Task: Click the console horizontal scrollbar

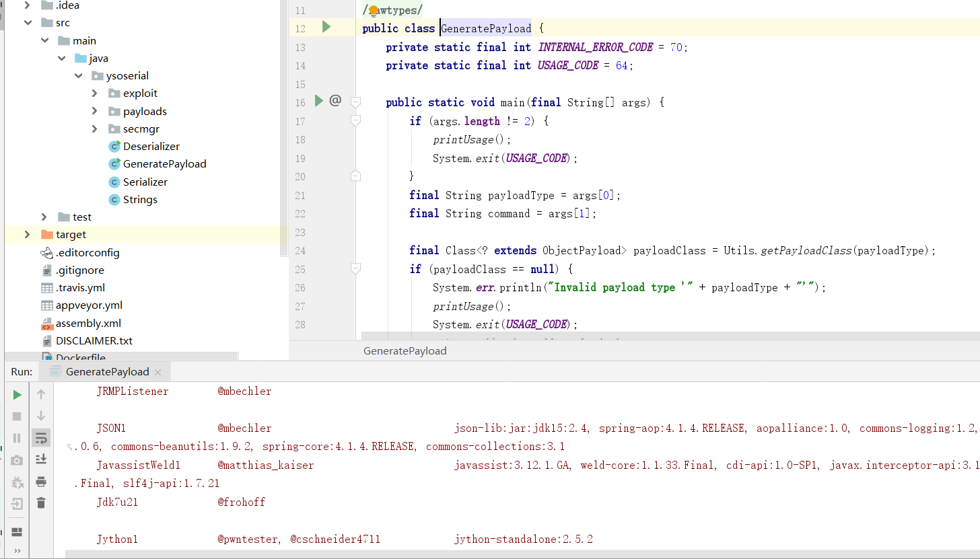Action: [x=522, y=554]
